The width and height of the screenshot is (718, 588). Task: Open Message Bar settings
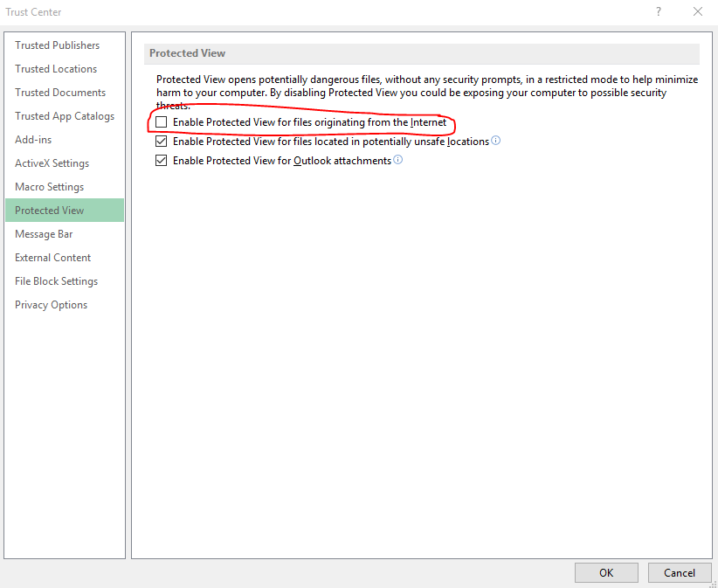pyautogui.click(x=44, y=234)
